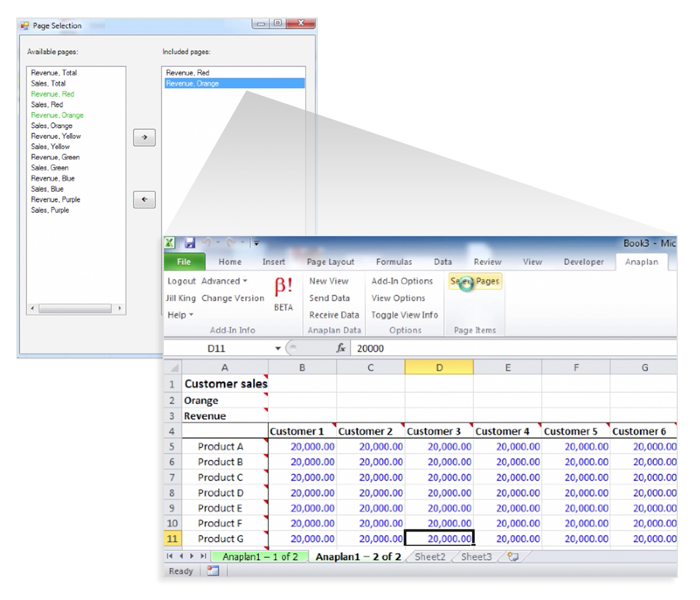
Task: Select 'Sales, Red' in Available pages
Action: (47, 105)
